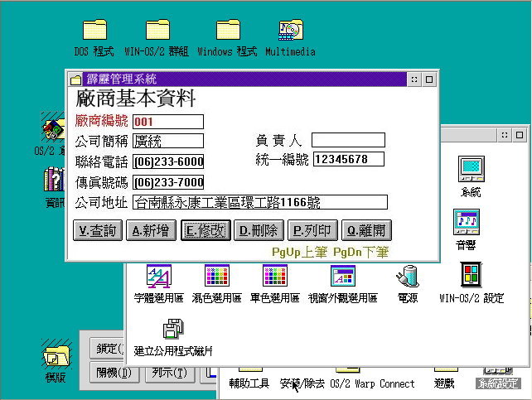This screenshot has width=532, height=400.
Task: Click the Q.離開 exit button
Action: 366,230
